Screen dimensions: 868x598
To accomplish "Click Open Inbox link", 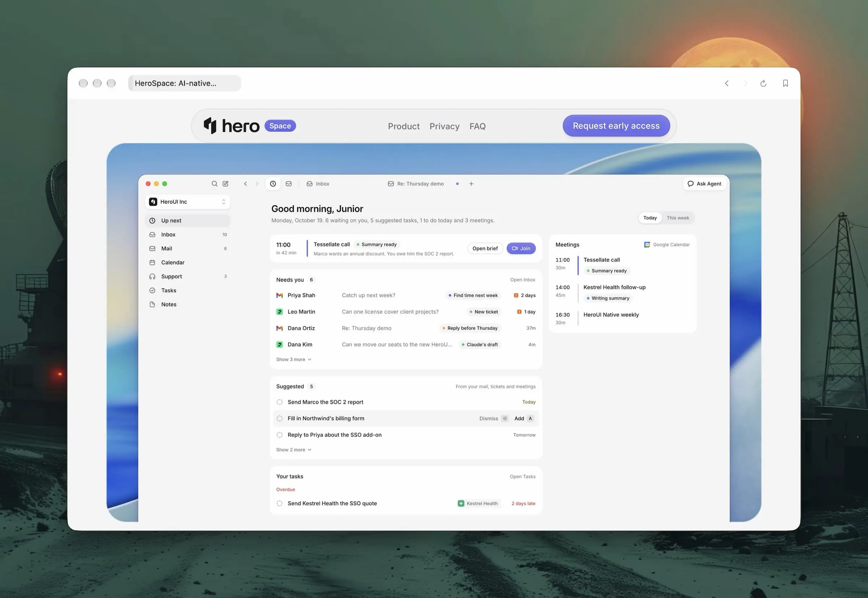I will 523,280.
